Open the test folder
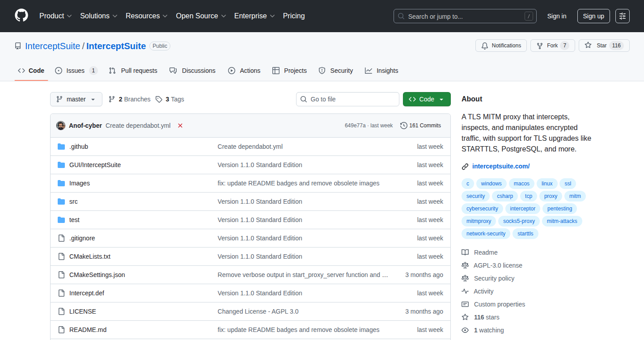644x340 pixels. click(x=74, y=220)
